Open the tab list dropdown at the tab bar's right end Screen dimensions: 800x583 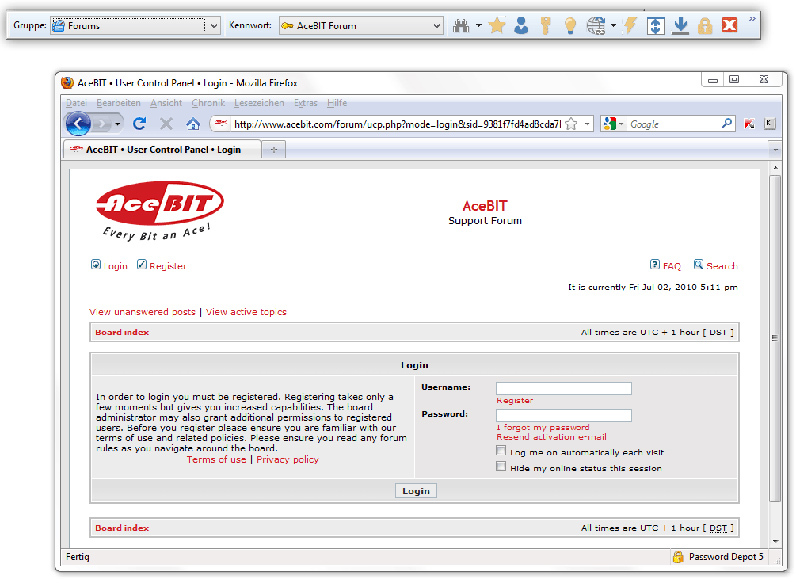(776, 150)
